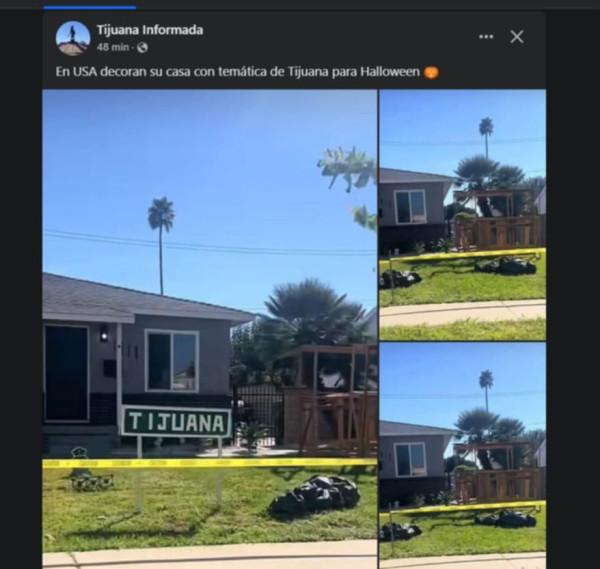Screen dimensions: 600x569
Task: Click the green TIJUANA sign in photo
Action: point(177,422)
